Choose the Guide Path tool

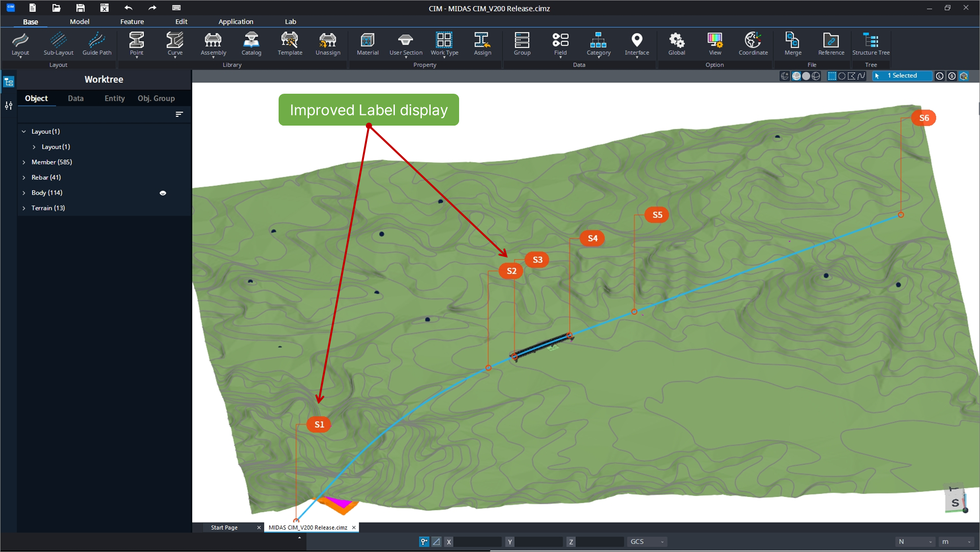coord(97,44)
